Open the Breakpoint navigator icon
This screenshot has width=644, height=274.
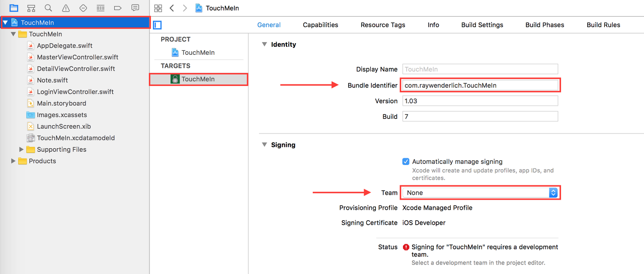pos(118,8)
